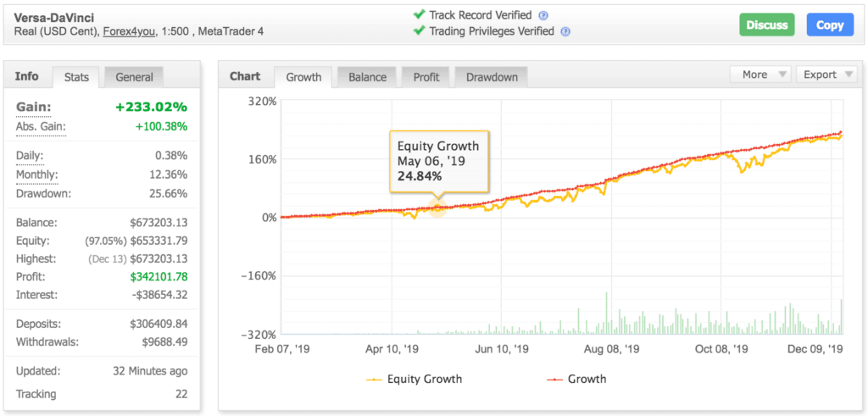Expand the Export dropdown
The image size is (868, 416).
coord(826,75)
